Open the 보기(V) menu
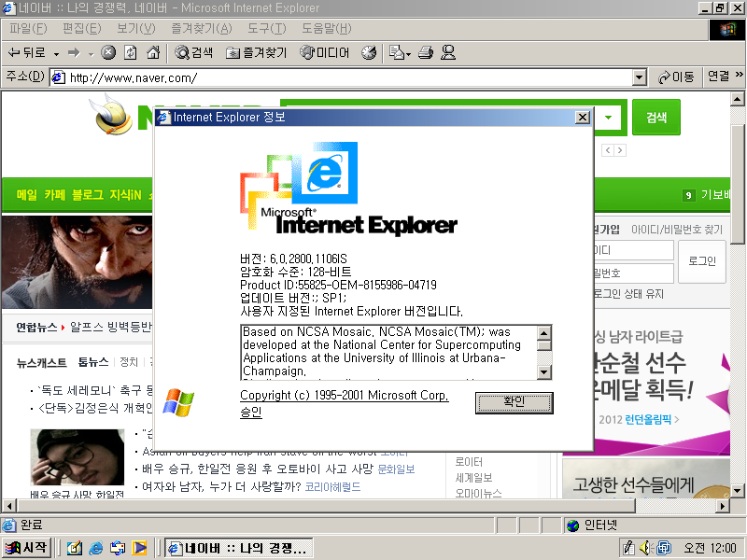 (136, 29)
